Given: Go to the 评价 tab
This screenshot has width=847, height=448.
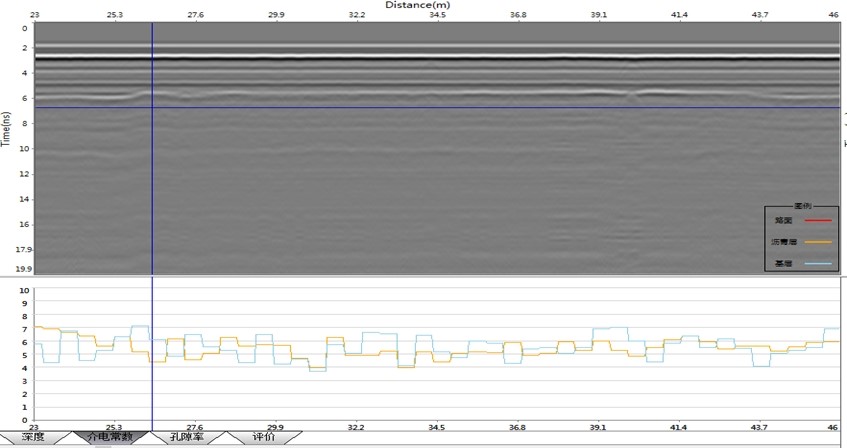Looking at the screenshot, I should [x=263, y=437].
